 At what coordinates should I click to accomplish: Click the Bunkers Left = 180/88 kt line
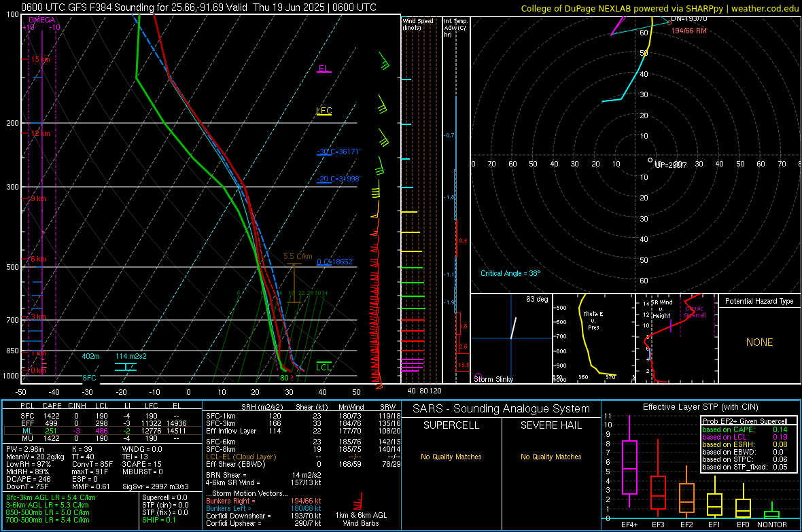click(x=264, y=508)
